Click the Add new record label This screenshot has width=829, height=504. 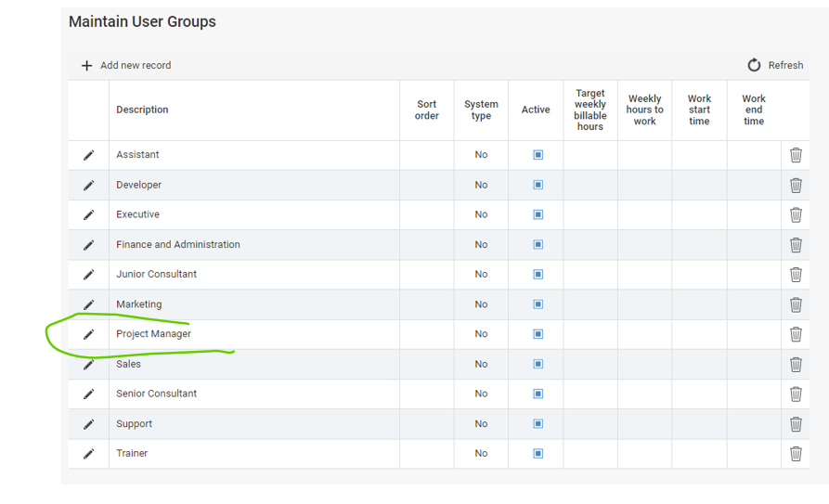coord(136,66)
